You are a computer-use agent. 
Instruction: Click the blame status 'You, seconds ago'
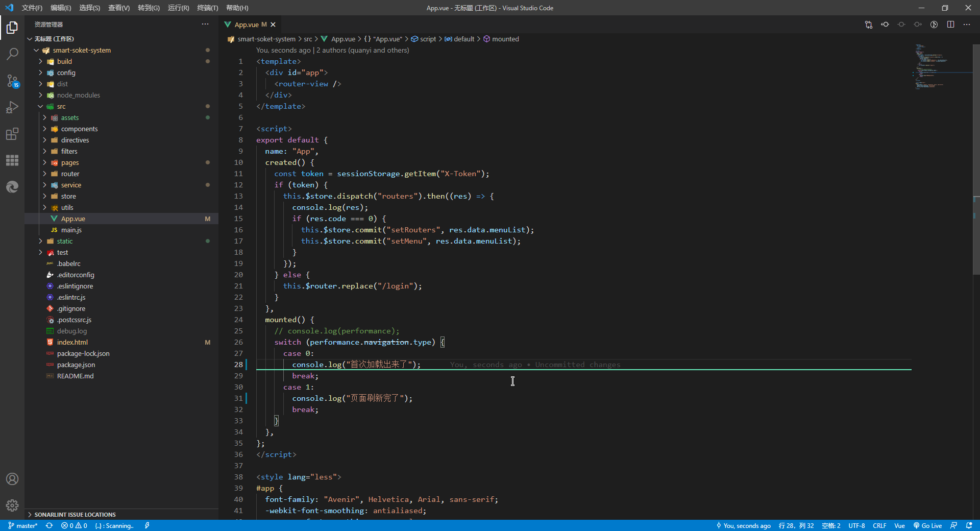tap(744, 525)
